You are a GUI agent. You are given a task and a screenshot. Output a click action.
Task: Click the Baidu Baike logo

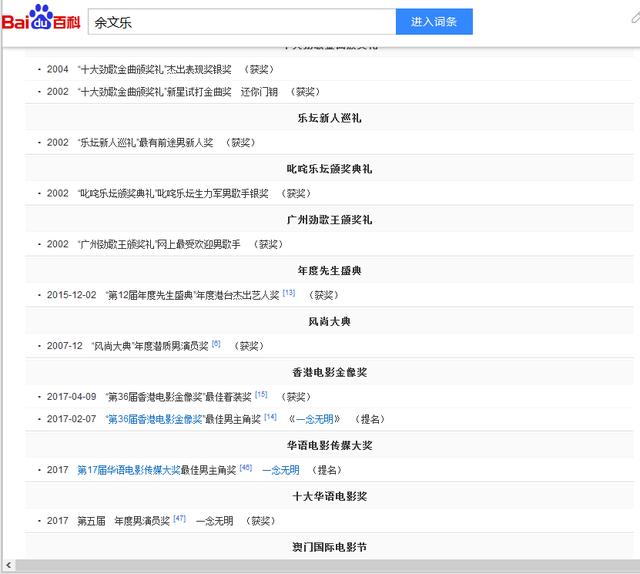click(40, 18)
